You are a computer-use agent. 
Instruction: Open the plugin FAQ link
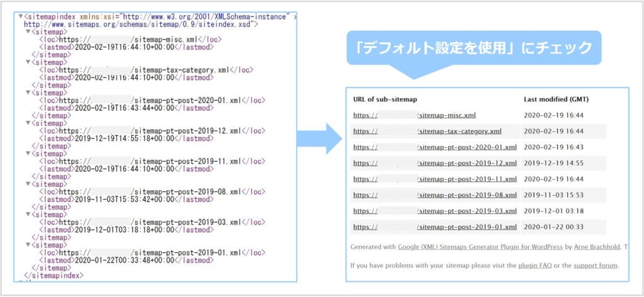(535, 266)
